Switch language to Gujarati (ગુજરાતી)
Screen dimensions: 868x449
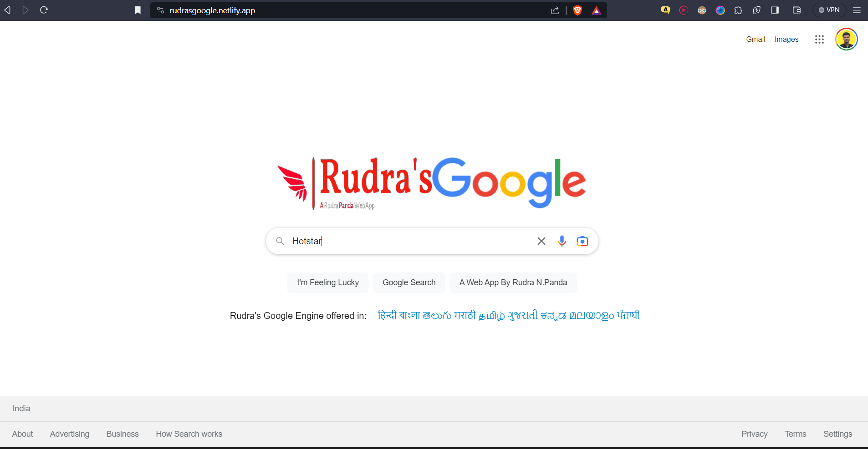click(x=523, y=315)
